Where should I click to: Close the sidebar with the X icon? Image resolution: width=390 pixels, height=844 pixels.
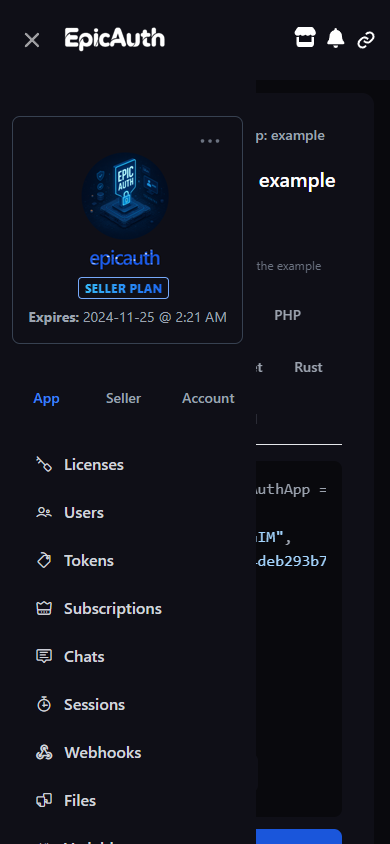[x=32, y=40]
